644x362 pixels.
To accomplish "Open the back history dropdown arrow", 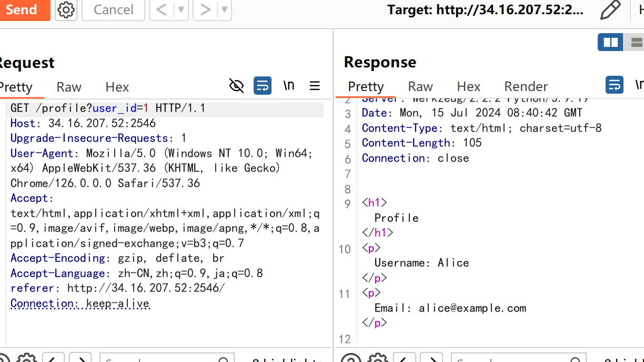I will point(181,9).
